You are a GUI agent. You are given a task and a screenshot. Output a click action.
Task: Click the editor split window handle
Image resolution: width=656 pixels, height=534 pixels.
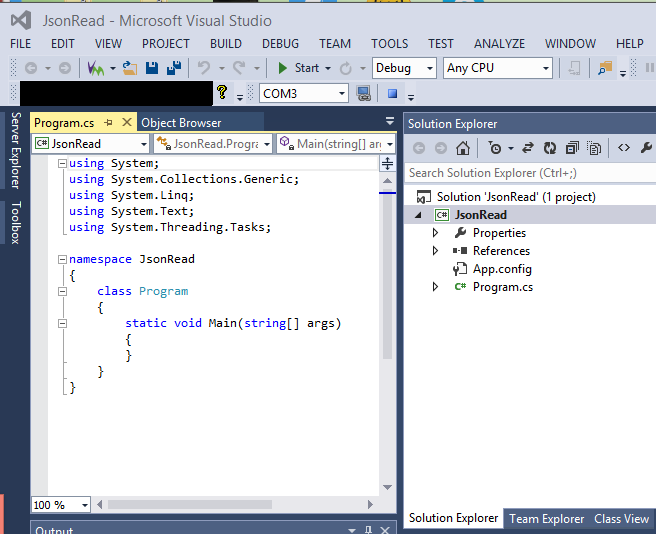387,163
